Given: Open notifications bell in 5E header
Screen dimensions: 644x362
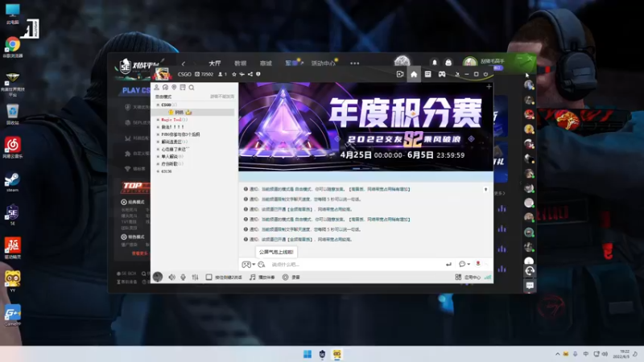Looking at the screenshot, I should [x=435, y=63].
